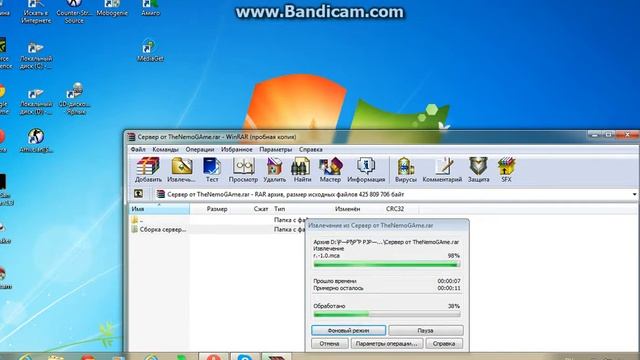
Task: Sort by the Имя column header
Action: pyautogui.click(x=159, y=209)
